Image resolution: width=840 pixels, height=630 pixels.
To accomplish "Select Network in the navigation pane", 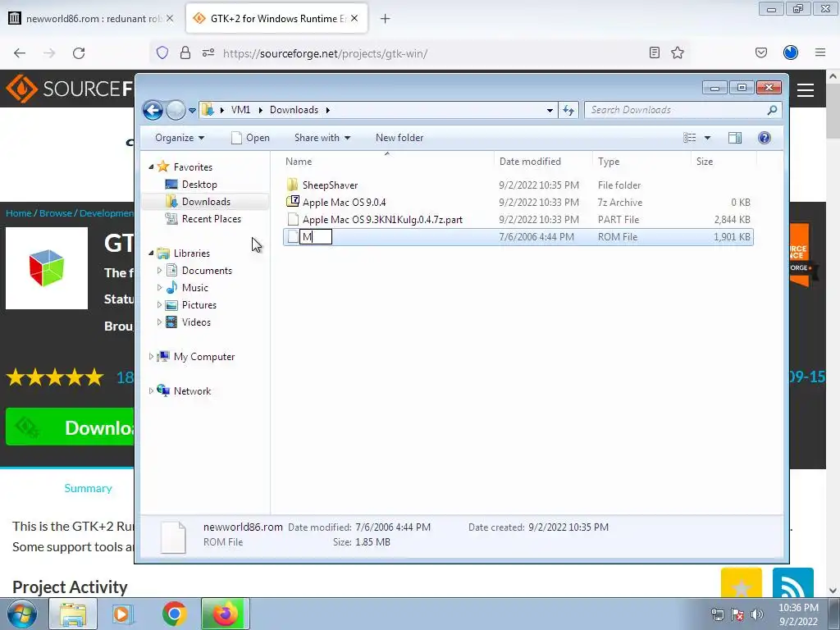I will tap(192, 391).
